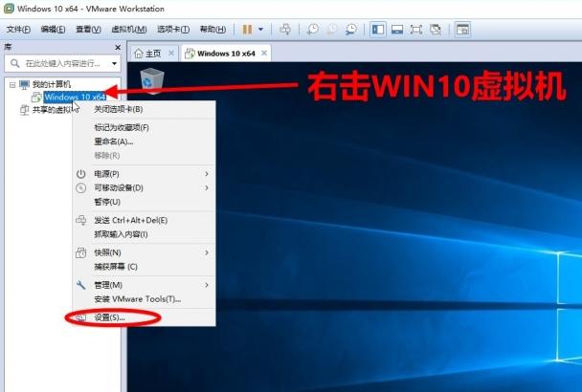Open the 选项卡(T) menu
582x392 pixels.
point(173,30)
